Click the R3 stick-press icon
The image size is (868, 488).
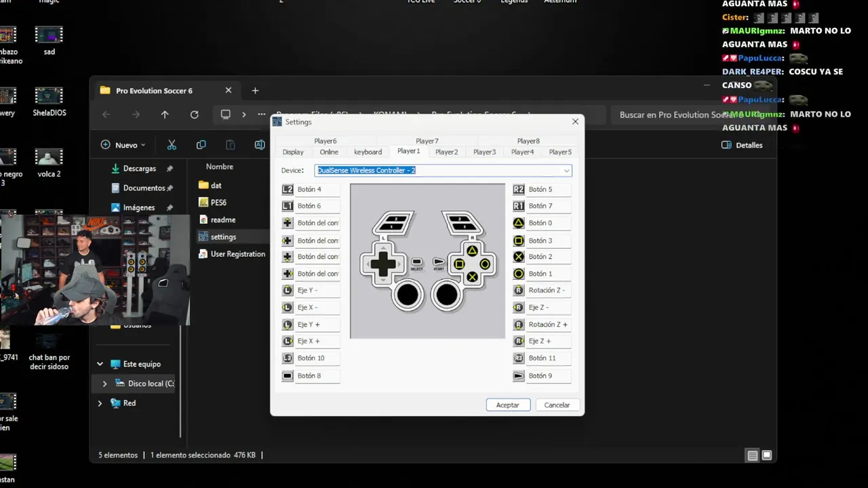519,358
